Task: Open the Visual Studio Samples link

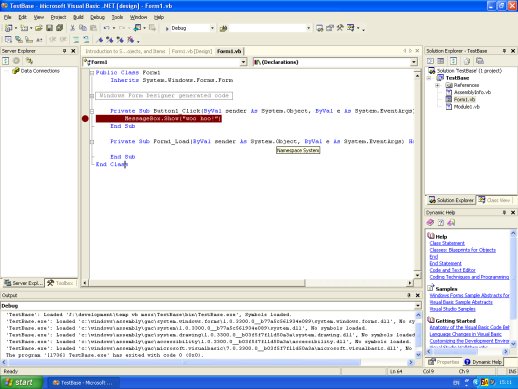Action: click(453, 309)
